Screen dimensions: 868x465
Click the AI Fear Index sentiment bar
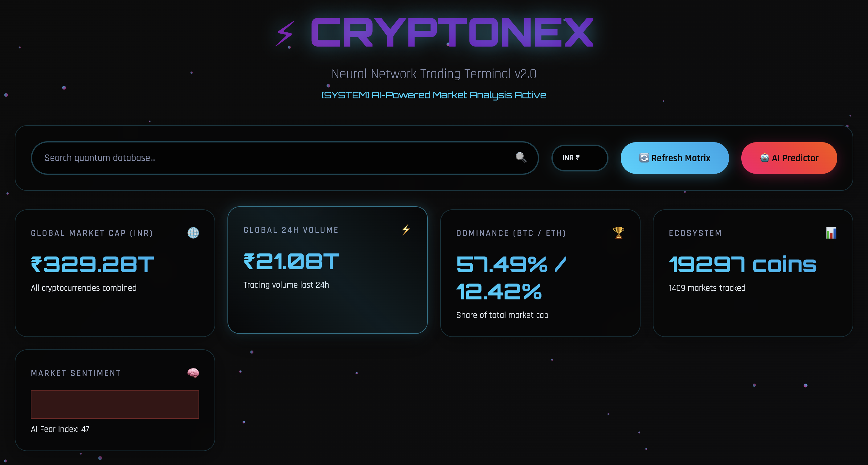pyautogui.click(x=115, y=404)
